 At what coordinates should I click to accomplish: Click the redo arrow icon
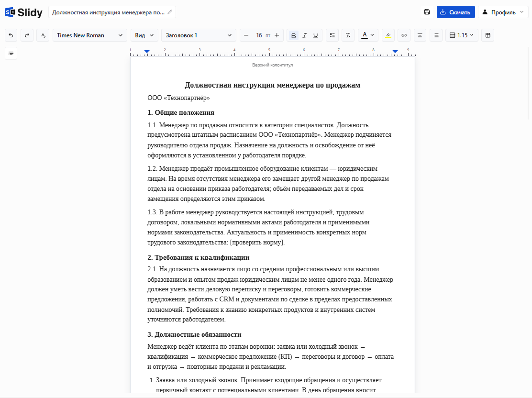(x=27, y=35)
